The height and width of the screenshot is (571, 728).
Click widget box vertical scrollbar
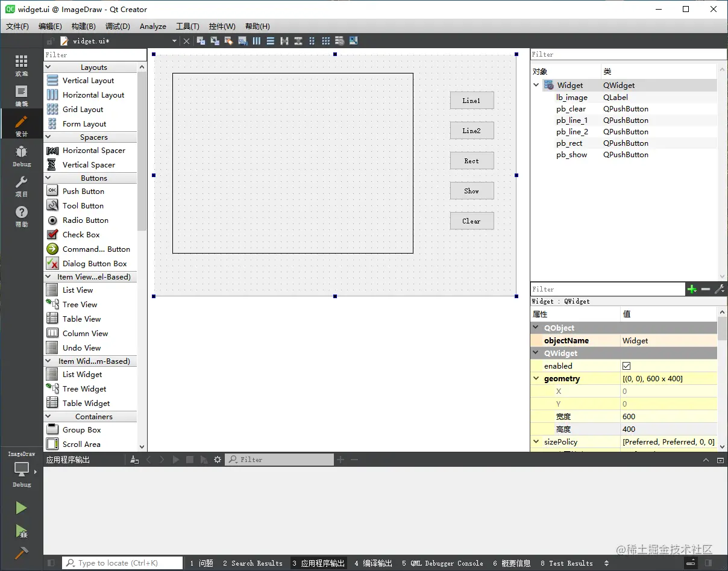coord(142,151)
